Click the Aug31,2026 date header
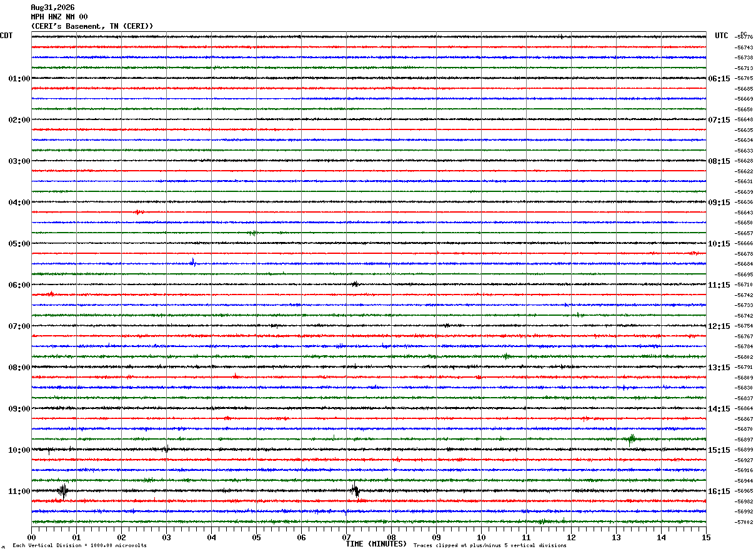The image size is (756, 554). [x=52, y=8]
